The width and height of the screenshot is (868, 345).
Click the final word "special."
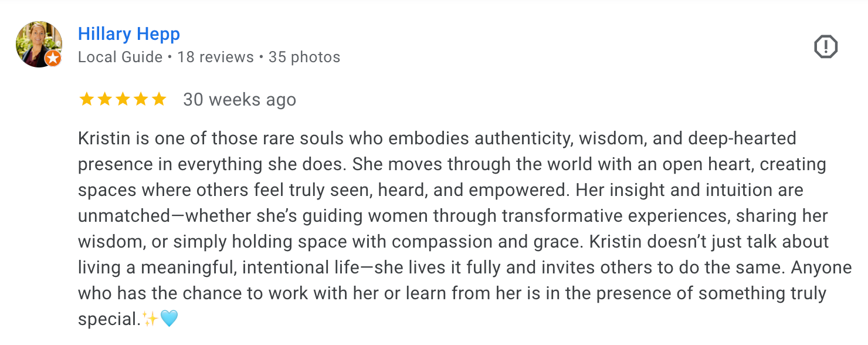[110, 319]
